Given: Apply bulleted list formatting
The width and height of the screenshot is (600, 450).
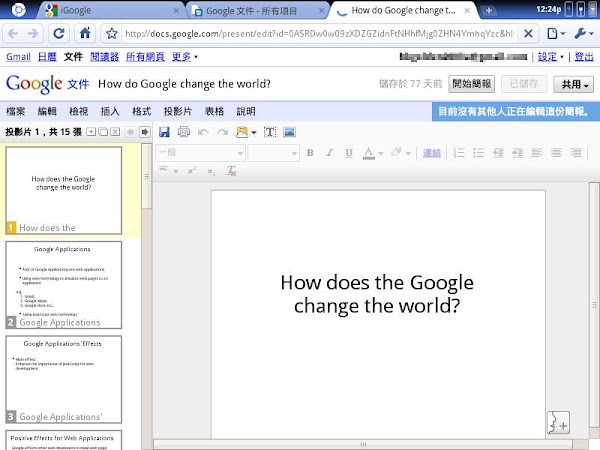Looking at the screenshot, I should point(478,153).
